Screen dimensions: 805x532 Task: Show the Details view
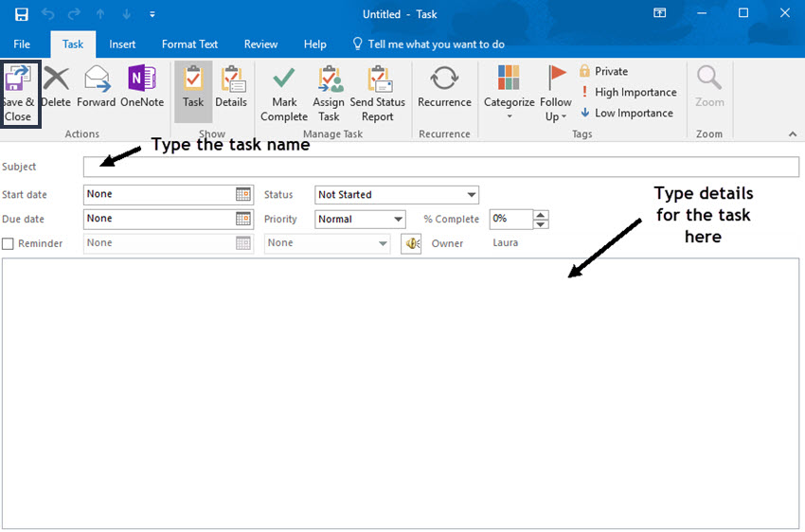pyautogui.click(x=231, y=87)
